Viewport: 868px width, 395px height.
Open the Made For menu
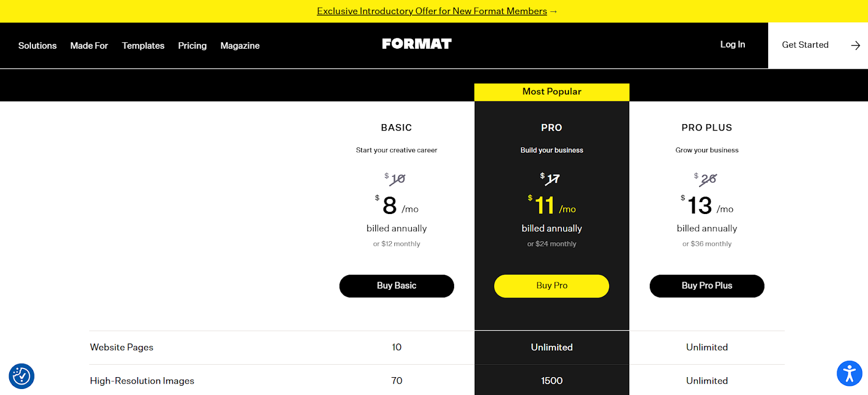(x=89, y=46)
